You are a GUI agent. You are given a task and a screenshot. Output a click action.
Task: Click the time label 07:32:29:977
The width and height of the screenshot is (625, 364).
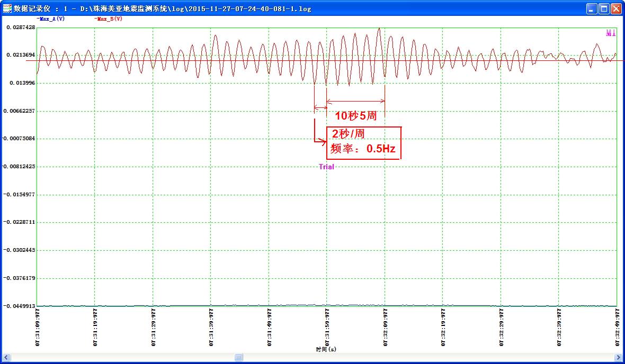point(501,327)
